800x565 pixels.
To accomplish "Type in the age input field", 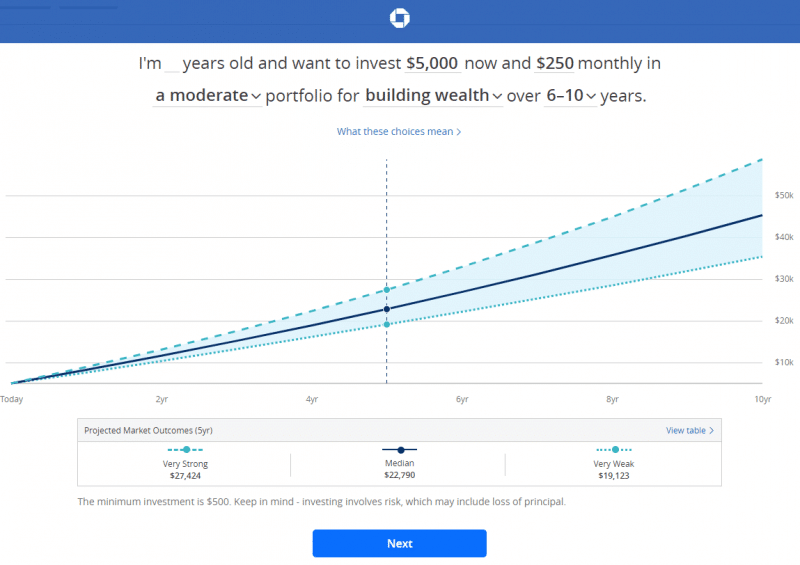I will coord(172,64).
